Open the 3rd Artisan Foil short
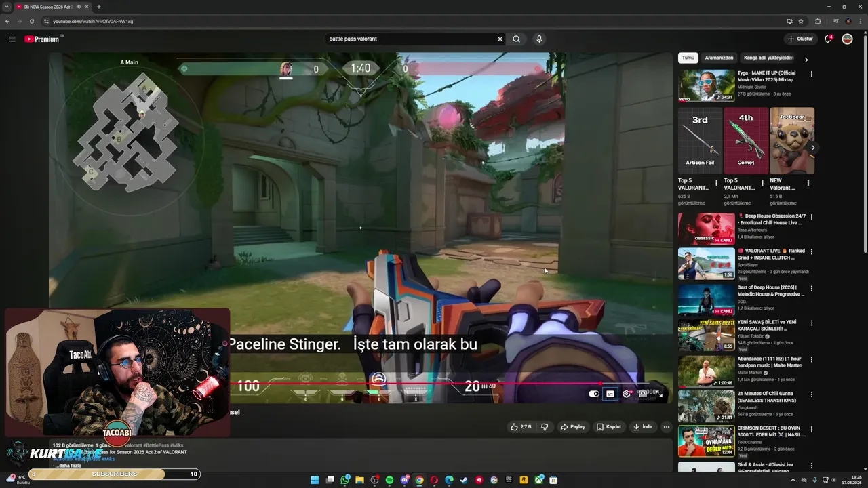The height and width of the screenshot is (488, 868). point(700,140)
